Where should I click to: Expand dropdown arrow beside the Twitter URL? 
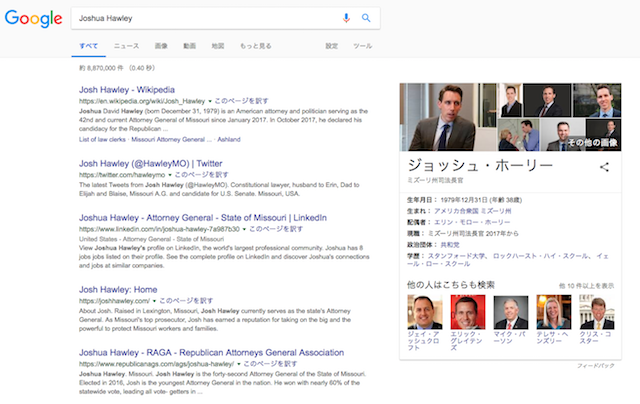pyautogui.click(x=170, y=175)
